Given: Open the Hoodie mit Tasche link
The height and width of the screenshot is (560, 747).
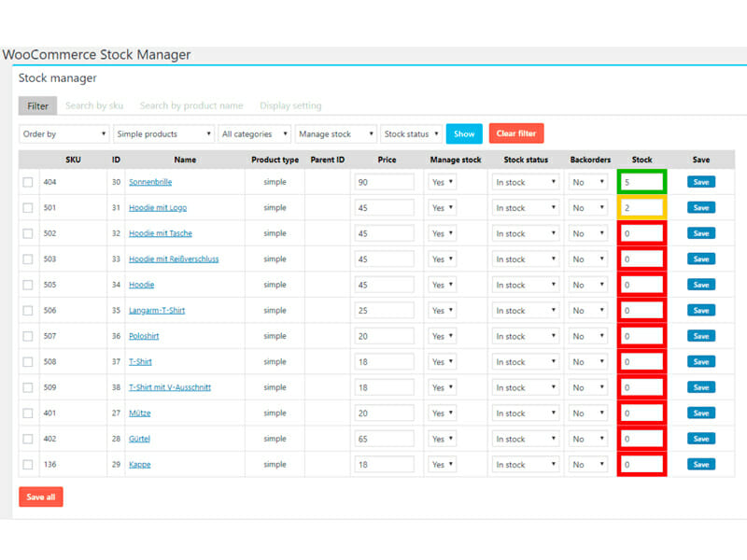Looking at the screenshot, I should pos(161,233).
